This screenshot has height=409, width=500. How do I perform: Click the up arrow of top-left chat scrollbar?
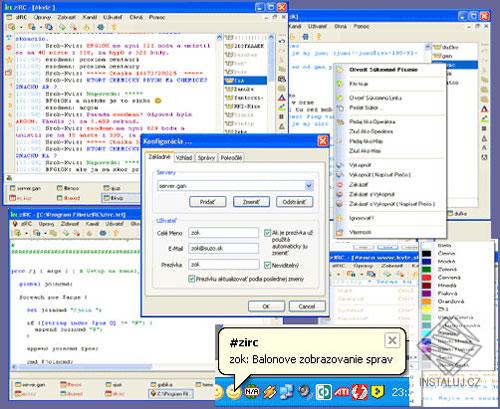click(219, 37)
